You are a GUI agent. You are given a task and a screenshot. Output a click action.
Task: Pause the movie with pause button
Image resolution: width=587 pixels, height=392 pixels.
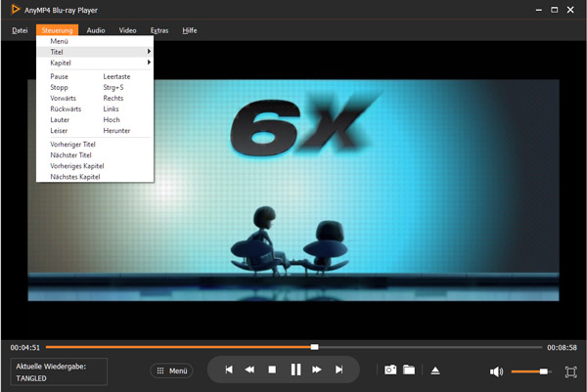[295, 370]
